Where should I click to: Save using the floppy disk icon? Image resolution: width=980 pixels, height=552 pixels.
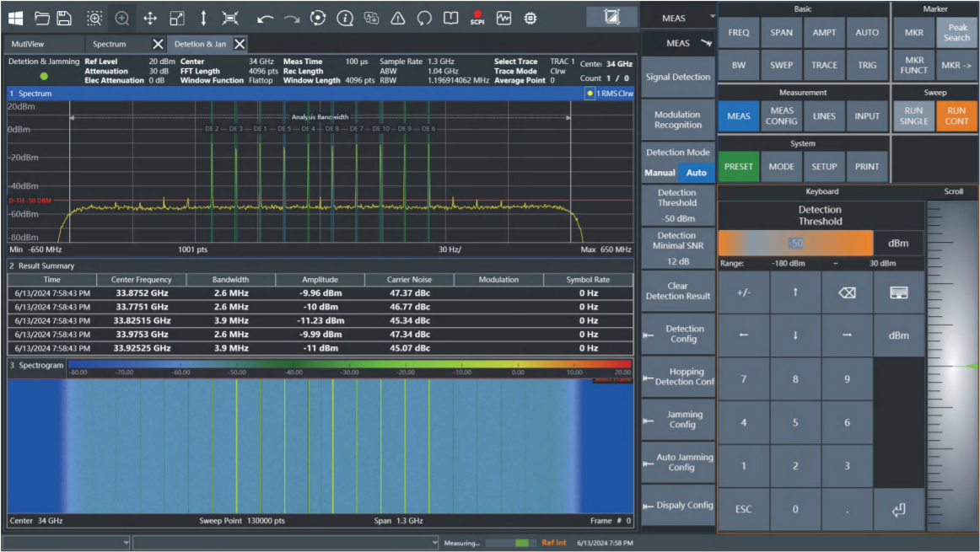pyautogui.click(x=64, y=18)
